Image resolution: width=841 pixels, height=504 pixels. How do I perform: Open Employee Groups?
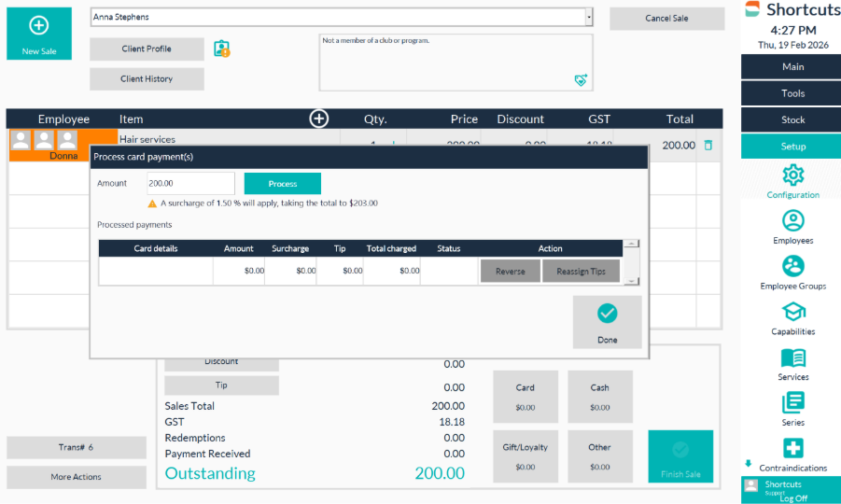pos(792,273)
